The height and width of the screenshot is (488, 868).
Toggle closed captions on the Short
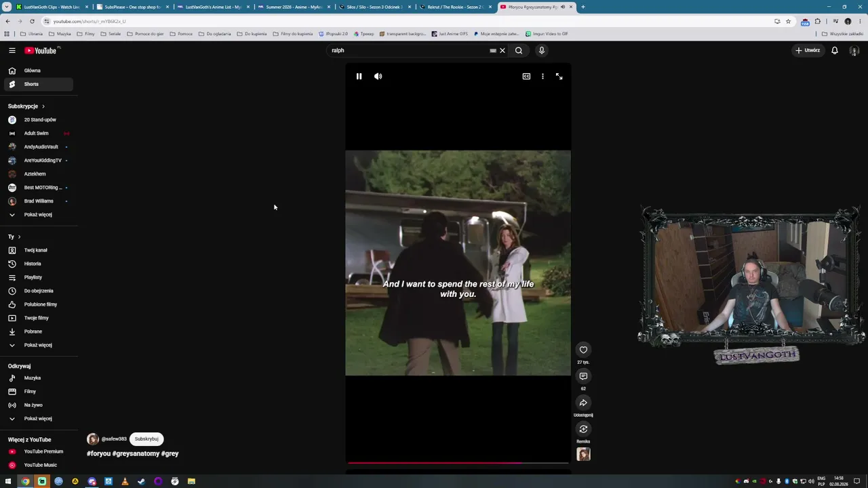tap(526, 77)
